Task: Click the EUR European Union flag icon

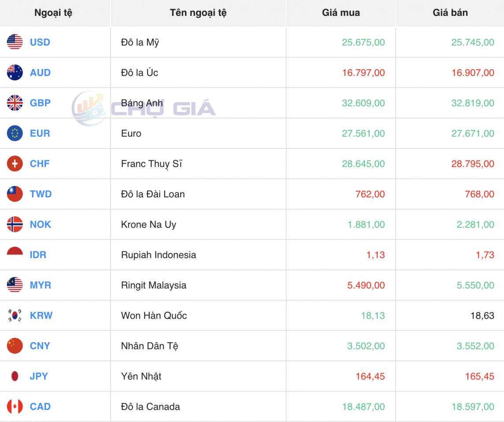Action: [x=14, y=133]
